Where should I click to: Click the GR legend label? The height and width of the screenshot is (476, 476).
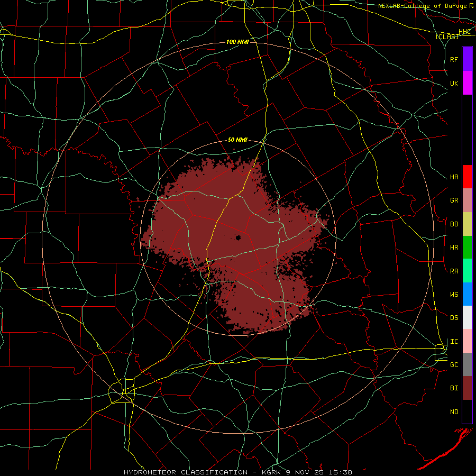454,200
